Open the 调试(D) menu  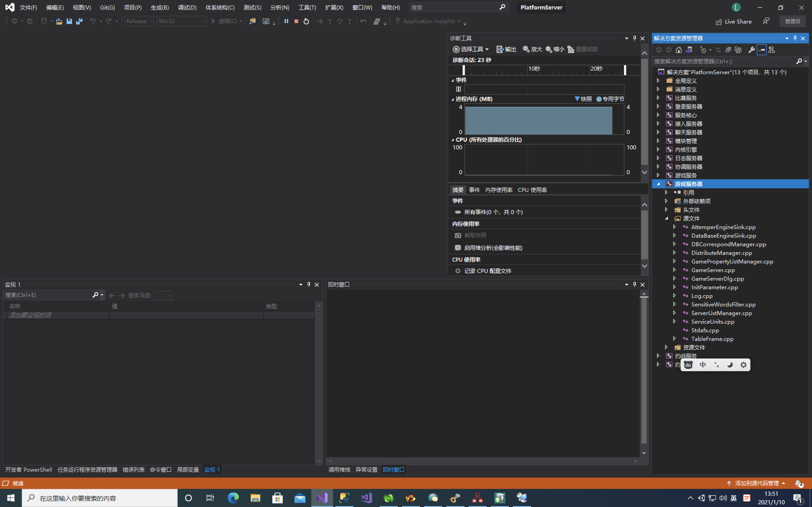click(x=187, y=7)
